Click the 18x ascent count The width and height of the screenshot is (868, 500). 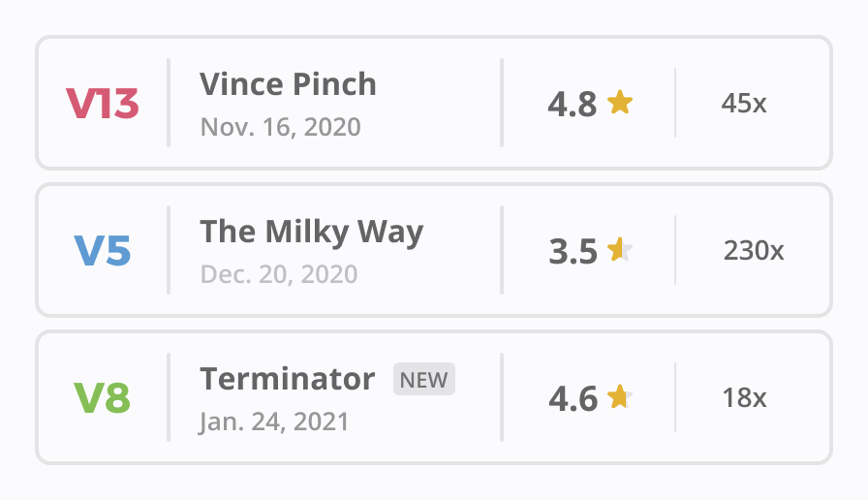click(744, 397)
